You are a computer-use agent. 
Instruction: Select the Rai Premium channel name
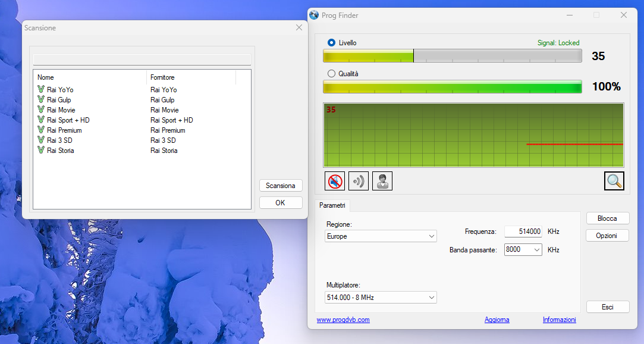(x=64, y=130)
